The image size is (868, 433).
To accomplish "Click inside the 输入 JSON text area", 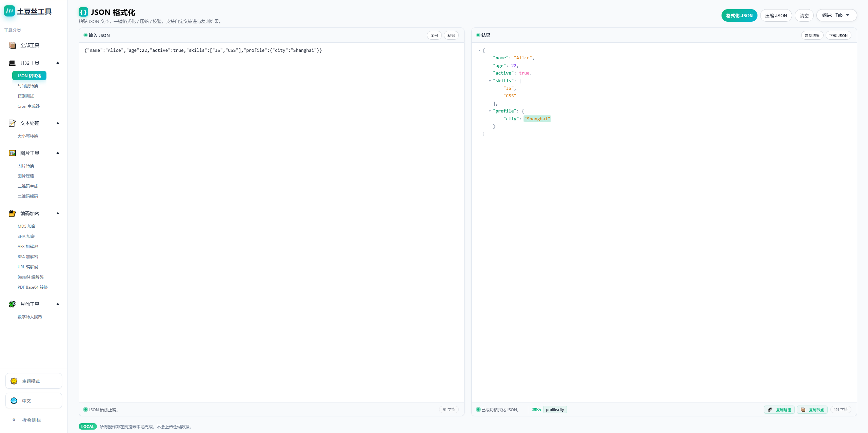I will click(x=271, y=203).
